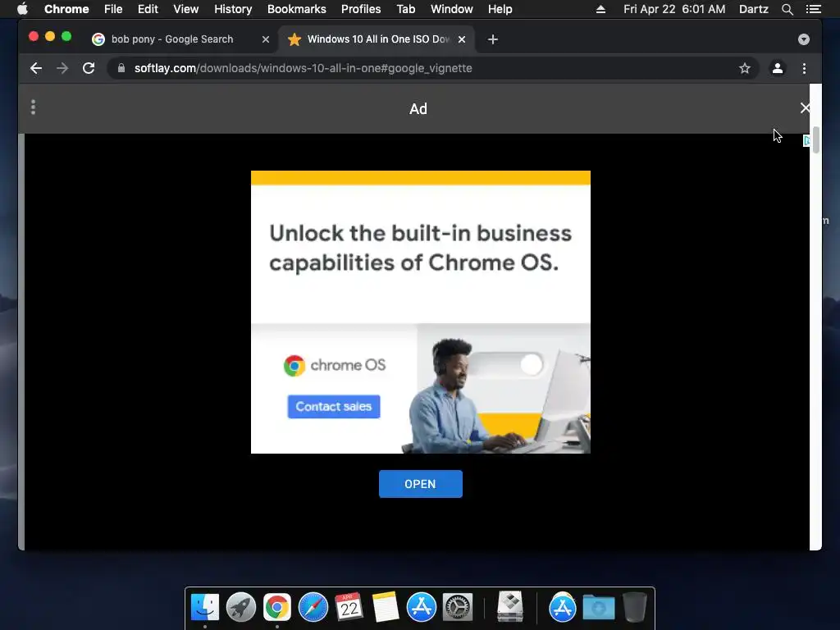Open System Preferences from the Dock
Image resolution: width=840 pixels, height=630 pixels.
[457, 607]
